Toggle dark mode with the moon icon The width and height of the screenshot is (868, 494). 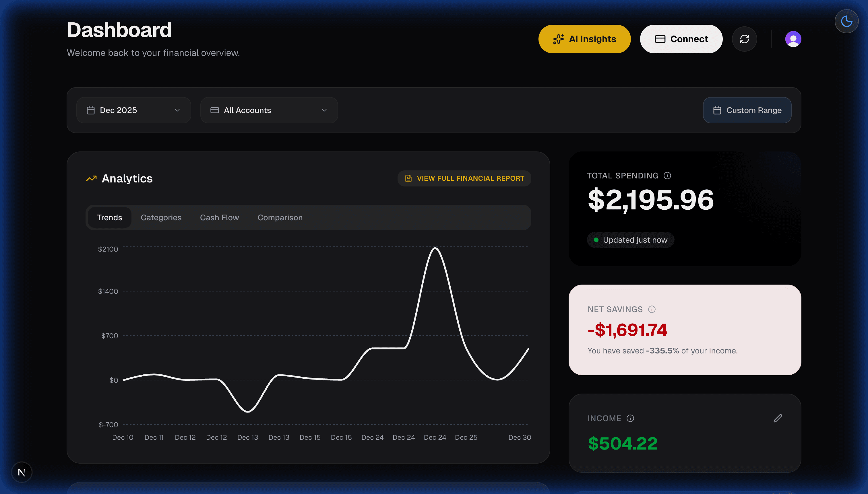846,21
